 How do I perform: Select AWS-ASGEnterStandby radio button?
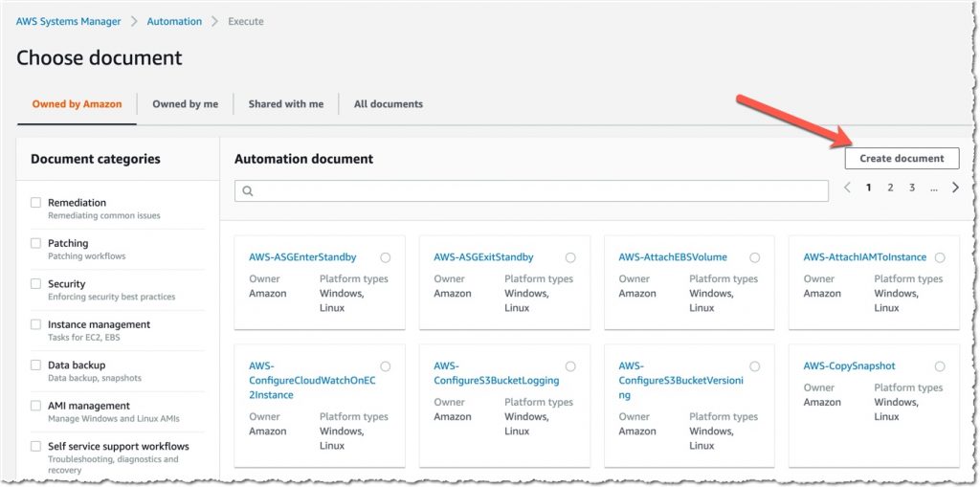pos(385,257)
